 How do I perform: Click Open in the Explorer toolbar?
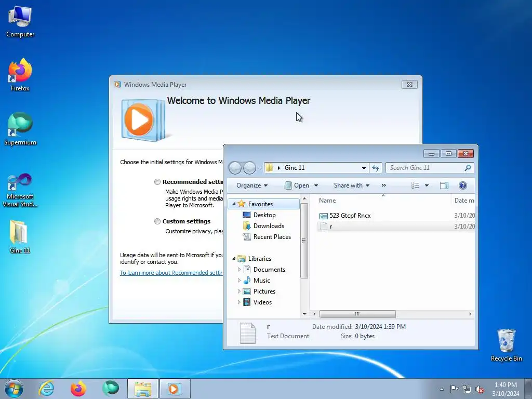(297, 185)
